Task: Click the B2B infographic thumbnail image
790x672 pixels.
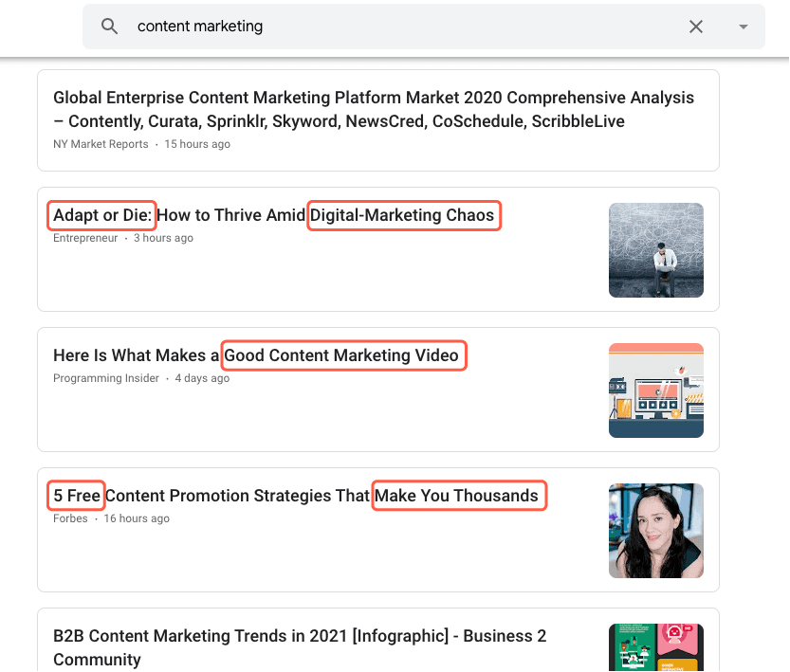Action: [x=655, y=647]
